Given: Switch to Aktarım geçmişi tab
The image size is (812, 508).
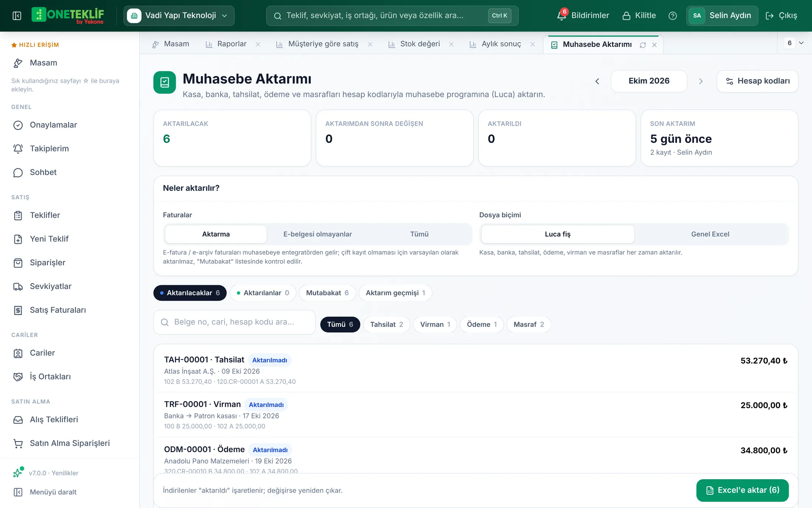Looking at the screenshot, I should (395, 293).
